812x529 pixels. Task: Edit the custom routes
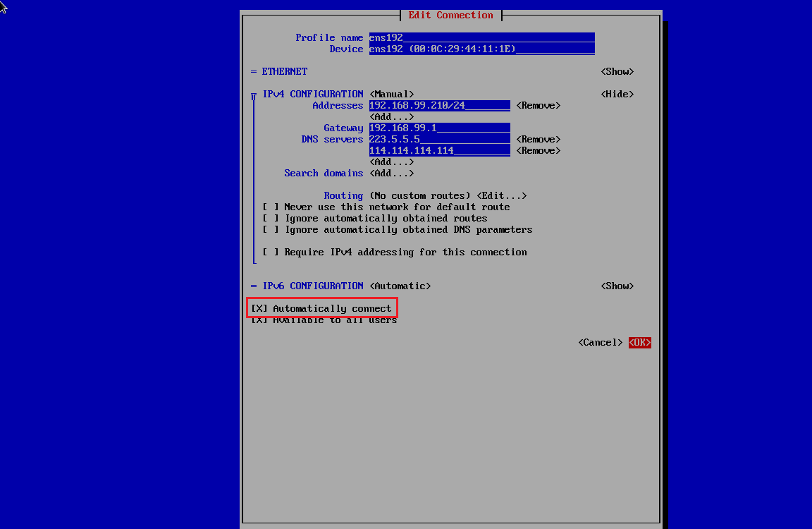[x=501, y=195]
